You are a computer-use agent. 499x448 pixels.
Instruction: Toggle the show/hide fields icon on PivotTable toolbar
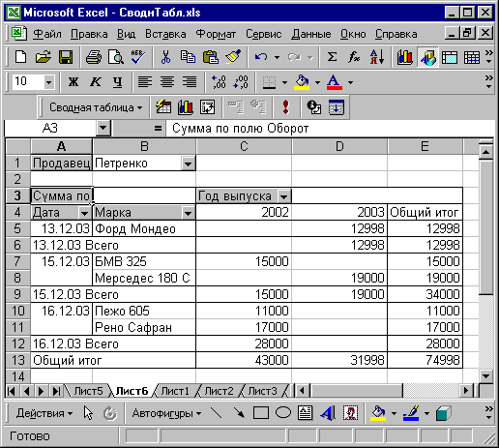tap(337, 107)
